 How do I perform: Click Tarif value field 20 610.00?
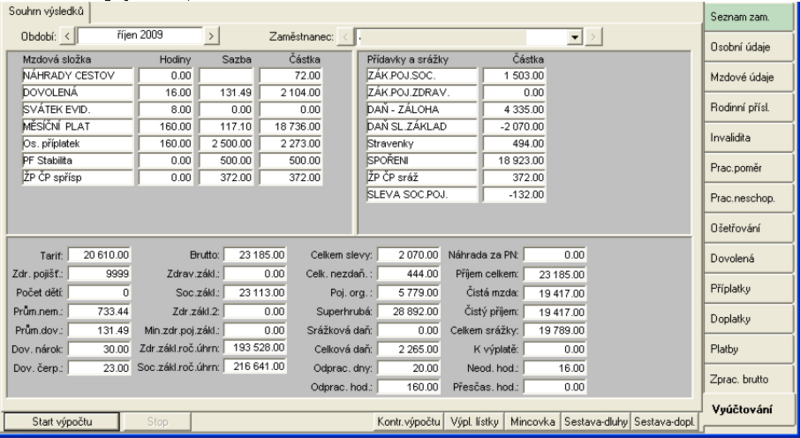tap(99, 255)
